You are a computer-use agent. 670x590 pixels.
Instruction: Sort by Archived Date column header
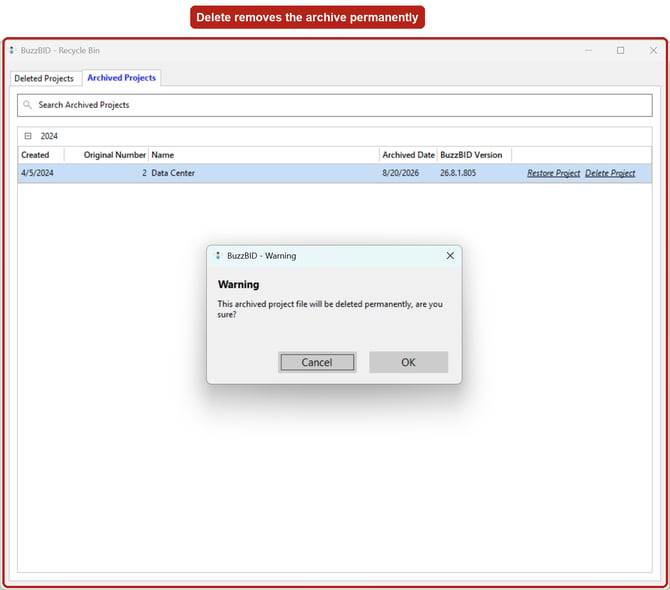[x=408, y=155]
